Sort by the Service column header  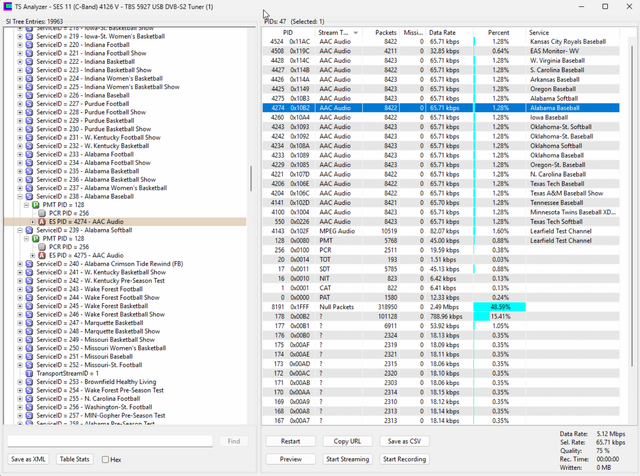(572, 33)
